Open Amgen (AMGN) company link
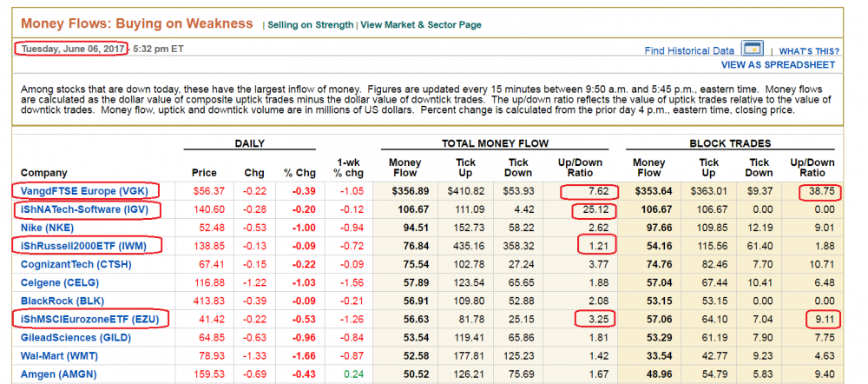Image resolution: width=868 pixels, height=384 pixels. click(59, 374)
